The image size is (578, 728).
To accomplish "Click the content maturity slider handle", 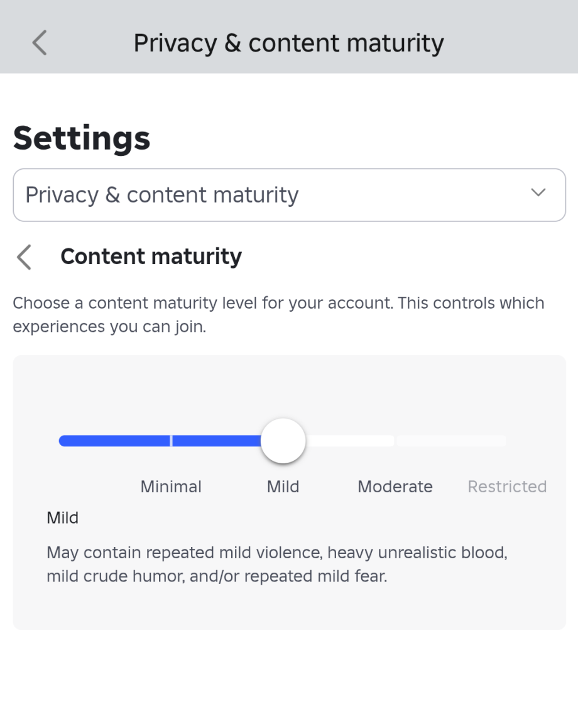I will tap(283, 441).
